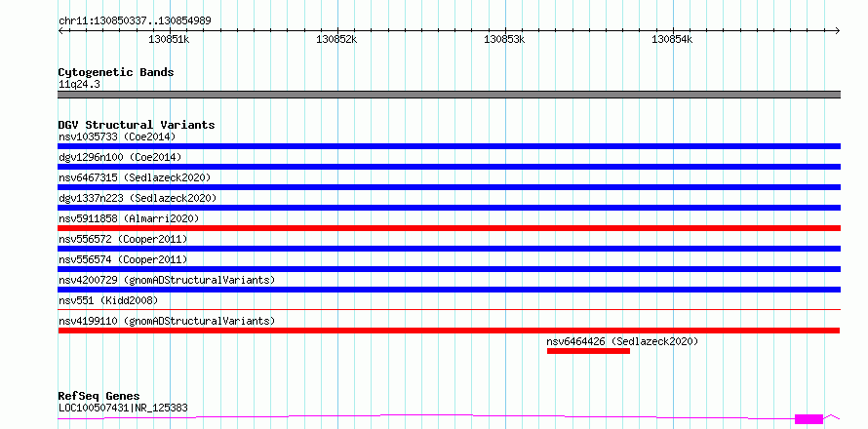The width and height of the screenshot is (868, 429).
Task: Click the nsv556572 (Cooper2011) label
Action: [x=123, y=239]
